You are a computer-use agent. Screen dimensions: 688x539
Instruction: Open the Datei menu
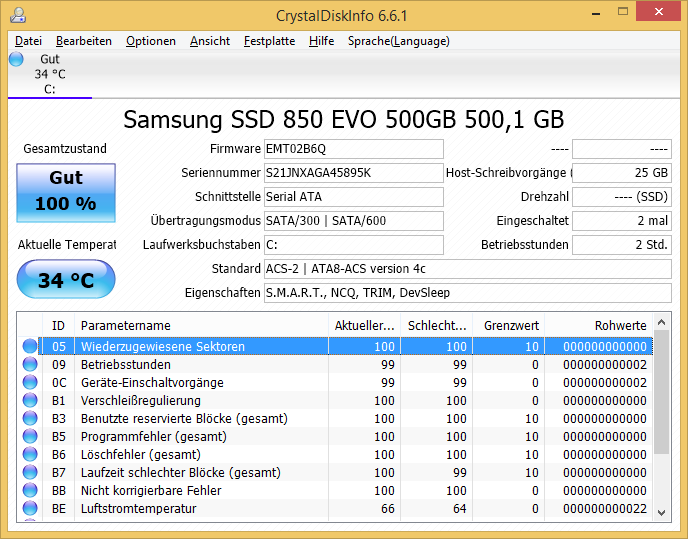click(x=28, y=41)
